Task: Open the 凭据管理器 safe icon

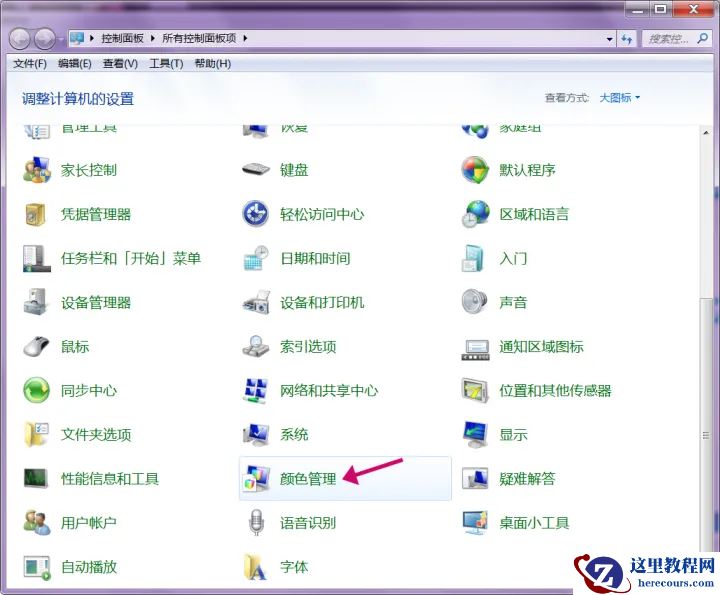Action: pos(36,214)
